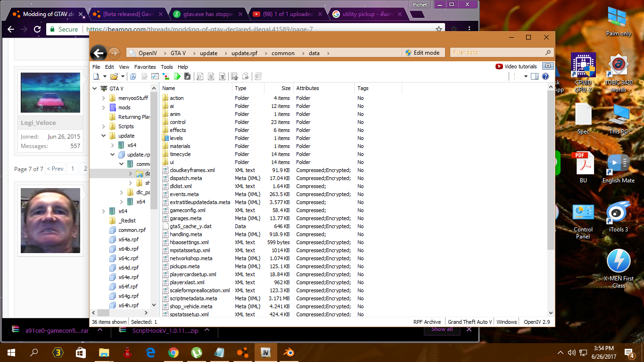Viewport: 644px width, 362px height.
Task: Toggle Edit mode in OpenIV
Action: (422, 53)
